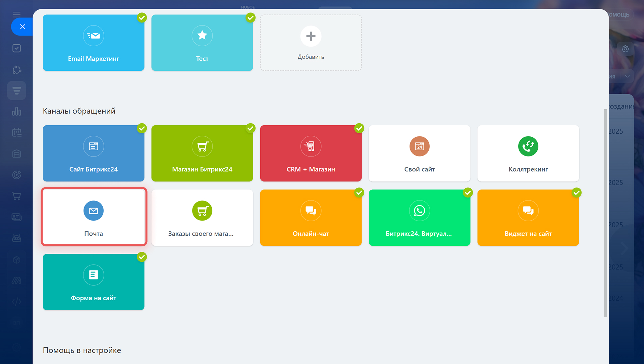The width and height of the screenshot is (644, 364).
Task: Click the Каналы обращений heading
Action: point(79,111)
